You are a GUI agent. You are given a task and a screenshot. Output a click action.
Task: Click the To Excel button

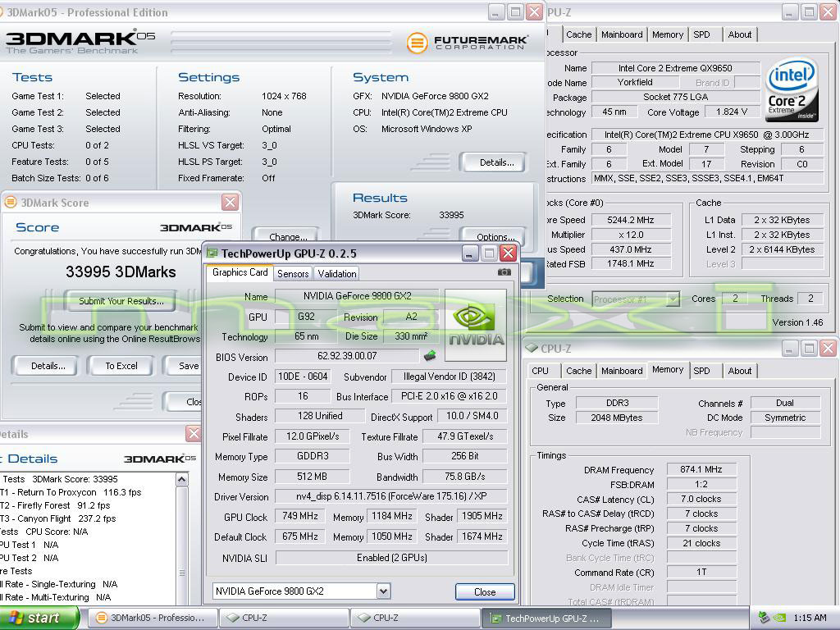coord(121,366)
